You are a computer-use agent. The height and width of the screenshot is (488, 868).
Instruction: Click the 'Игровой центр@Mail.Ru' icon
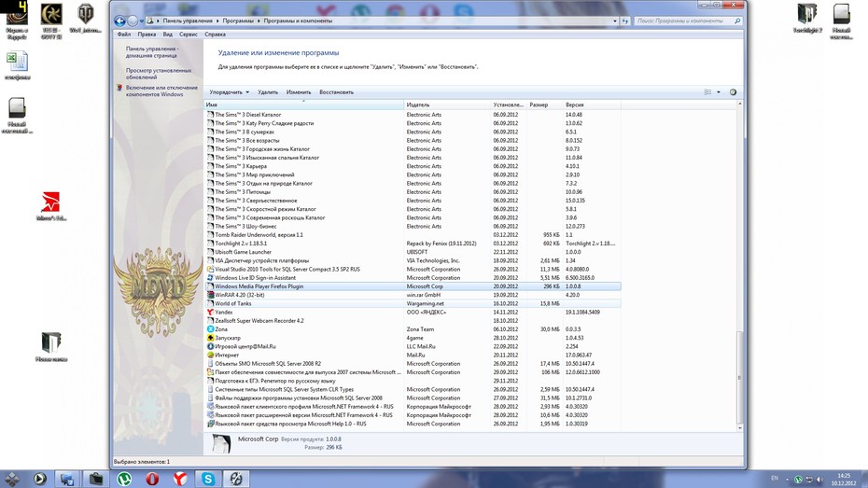click(210, 346)
